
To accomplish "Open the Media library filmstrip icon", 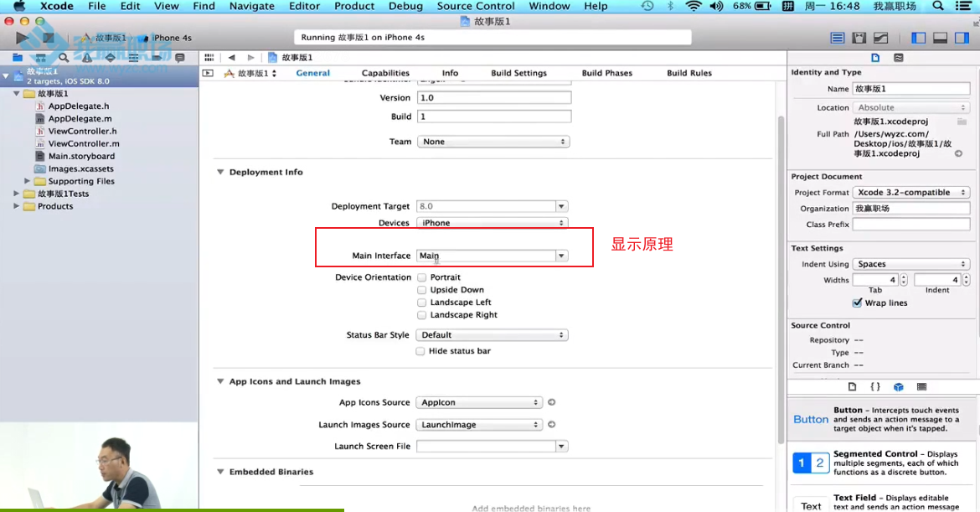I will click(921, 387).
